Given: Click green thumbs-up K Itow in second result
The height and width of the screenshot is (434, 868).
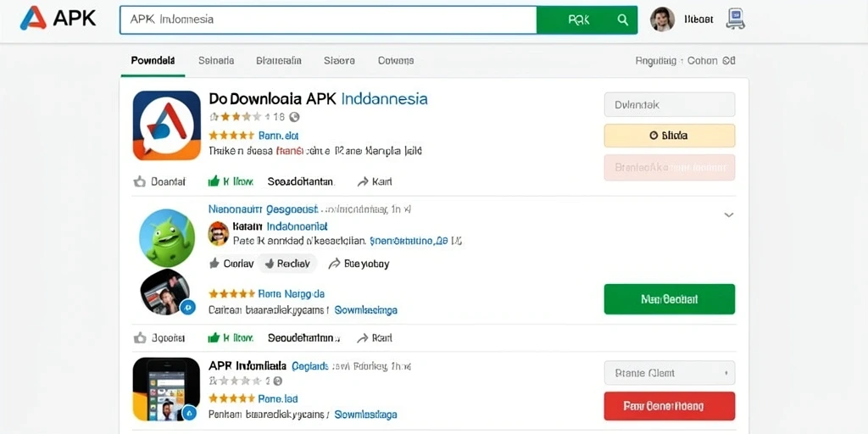Looking at the screenshot, I should coord(231,337).
